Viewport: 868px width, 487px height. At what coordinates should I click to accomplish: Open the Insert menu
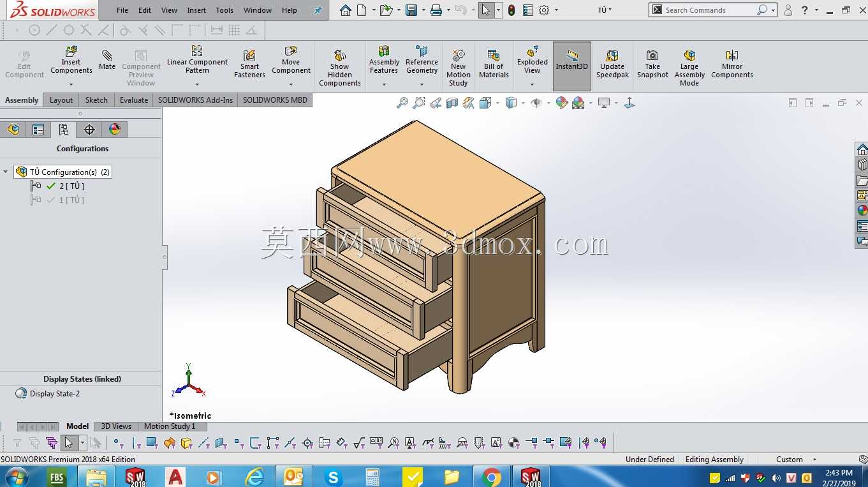click(x=196, y=10)
